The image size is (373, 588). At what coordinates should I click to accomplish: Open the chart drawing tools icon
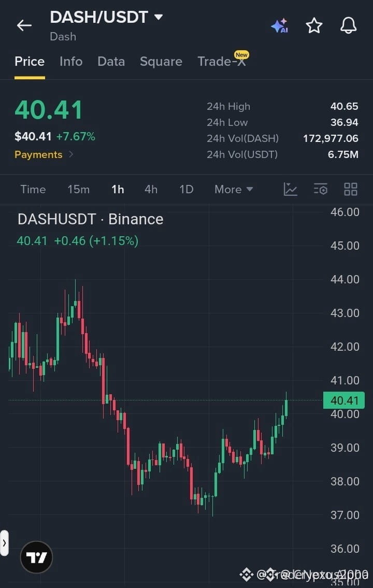(x=290, y=190)
